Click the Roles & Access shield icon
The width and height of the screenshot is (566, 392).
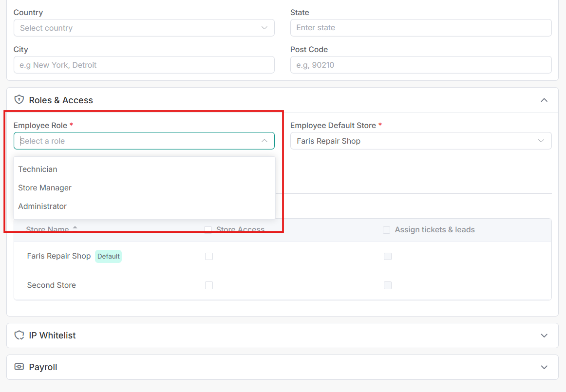point(19,100)
